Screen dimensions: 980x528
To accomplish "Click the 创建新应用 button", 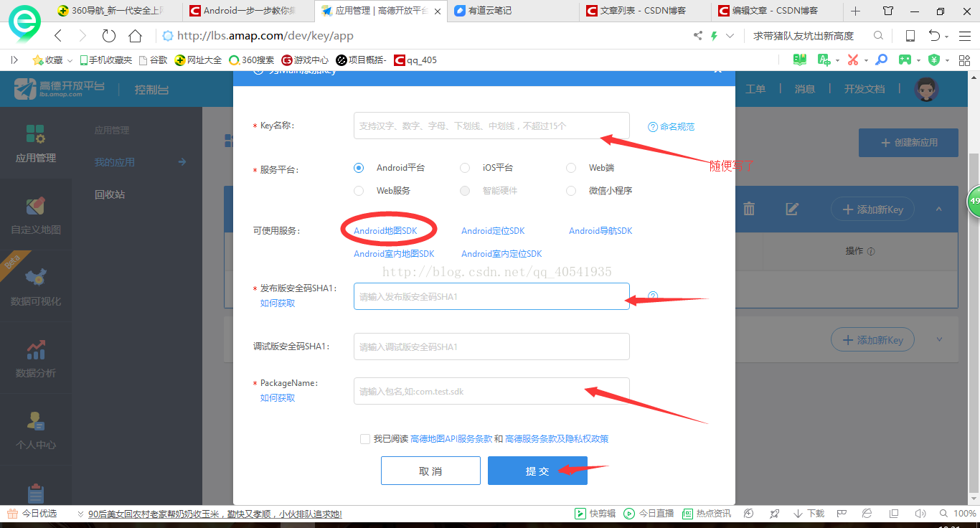I will (908, 143).
